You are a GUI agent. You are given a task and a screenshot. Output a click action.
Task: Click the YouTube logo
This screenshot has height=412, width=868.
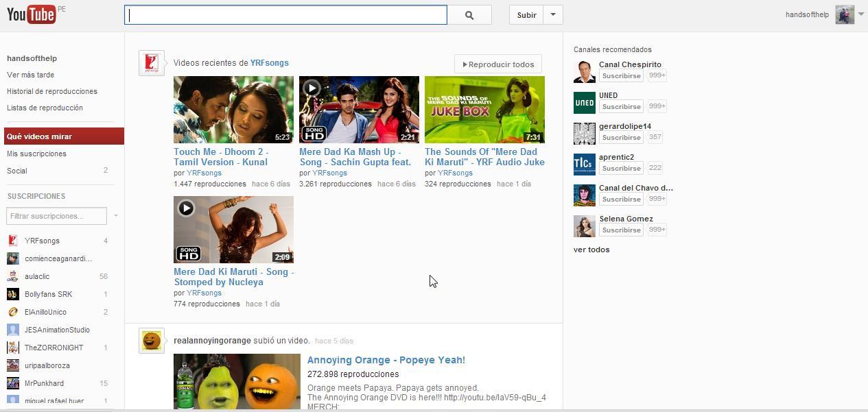(31, 14)
